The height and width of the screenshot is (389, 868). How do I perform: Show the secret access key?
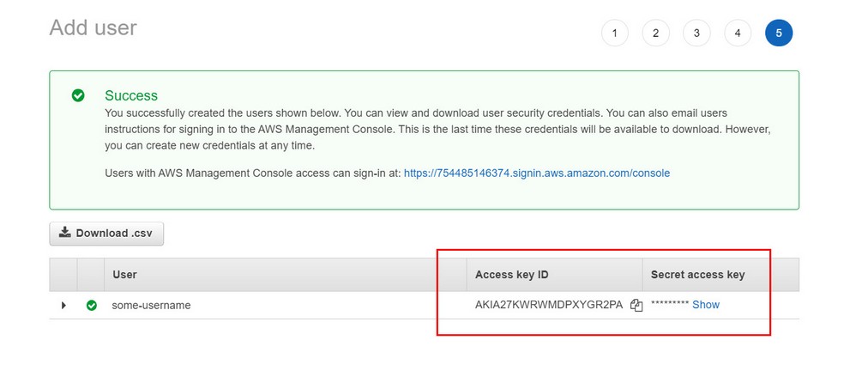tap(706, 305)
